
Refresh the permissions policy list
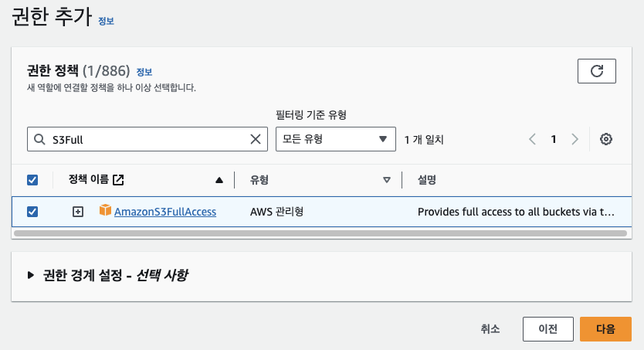[596, 71]
